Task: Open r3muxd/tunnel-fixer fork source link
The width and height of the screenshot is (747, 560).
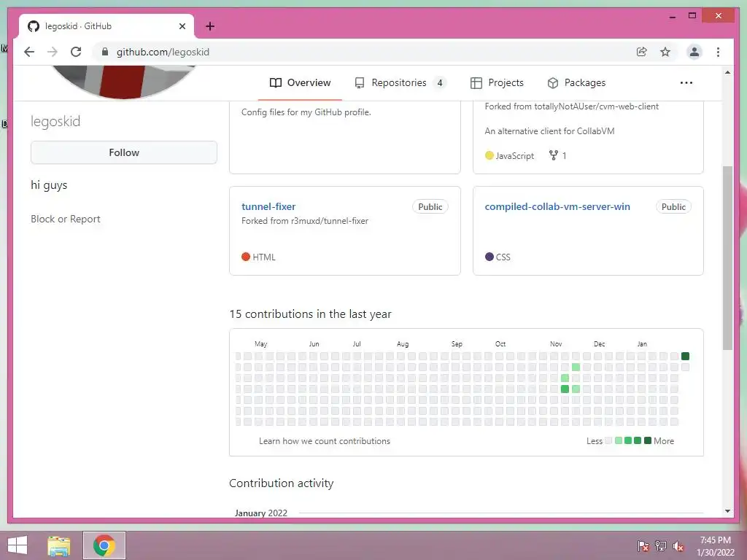Action: (330, 221)
